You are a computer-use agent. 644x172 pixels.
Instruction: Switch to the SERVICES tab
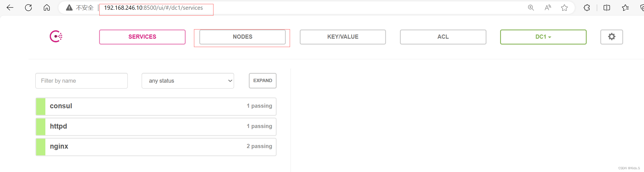(142, 37)
